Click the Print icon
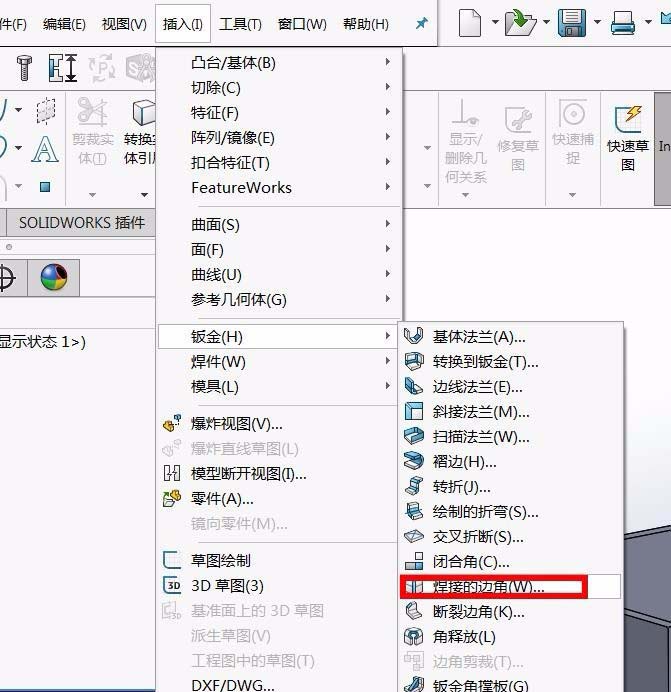 [623, 23]
